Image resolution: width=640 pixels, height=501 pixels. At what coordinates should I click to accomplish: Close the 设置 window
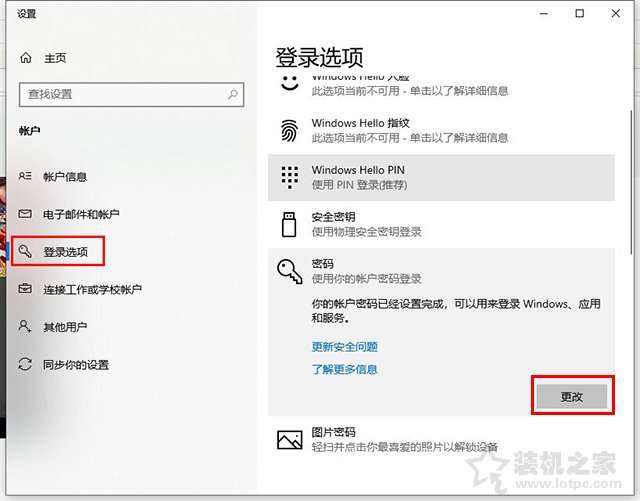pyautogui.click(x=616, y=13)
